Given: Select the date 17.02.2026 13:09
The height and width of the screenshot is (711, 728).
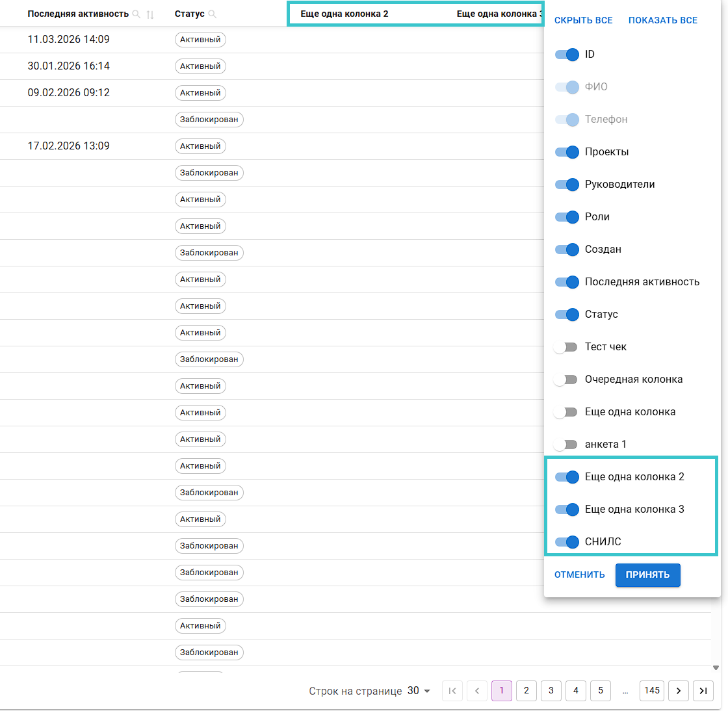Looking at the screenshot, I should click(69, 146).
